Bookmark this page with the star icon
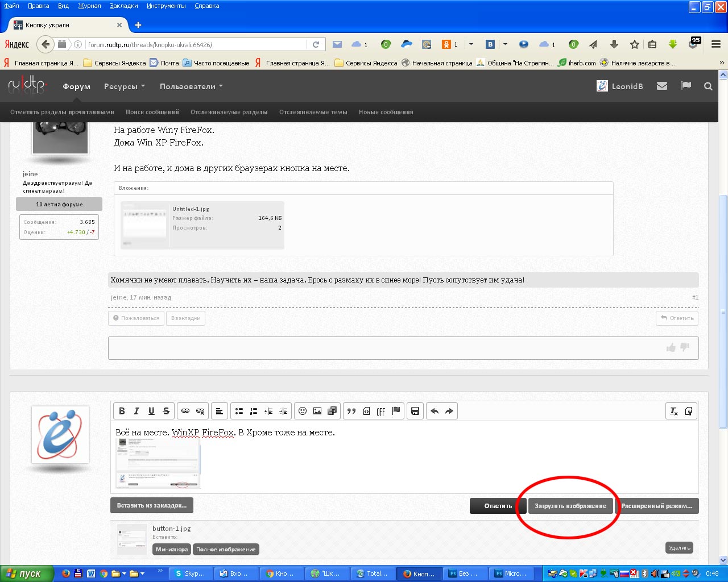728x582 pixels. pos(635,44)
